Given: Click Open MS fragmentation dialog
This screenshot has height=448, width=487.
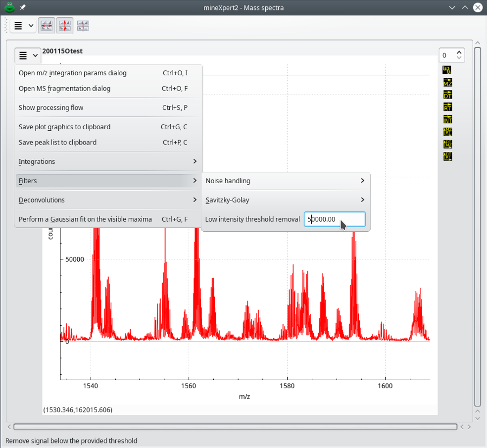Looking at the screenshot, I should pos(64,89).
